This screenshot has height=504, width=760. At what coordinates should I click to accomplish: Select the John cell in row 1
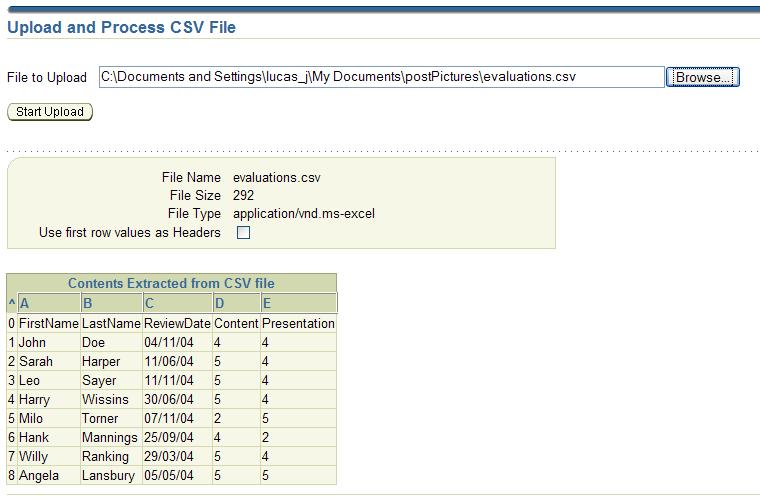pos(32,343)
